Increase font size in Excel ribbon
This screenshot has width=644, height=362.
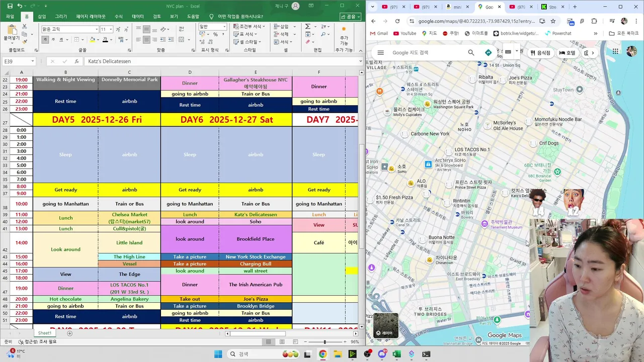point(118,30)
